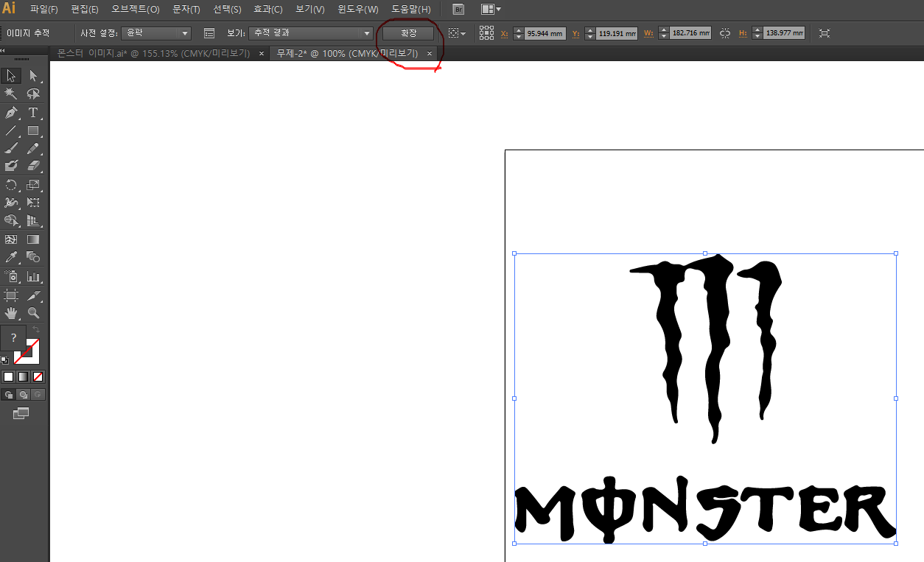The height and width of the screenshot is (562, 924).
Task: Open the 파일(F) menu
Action: coord(44,10)
